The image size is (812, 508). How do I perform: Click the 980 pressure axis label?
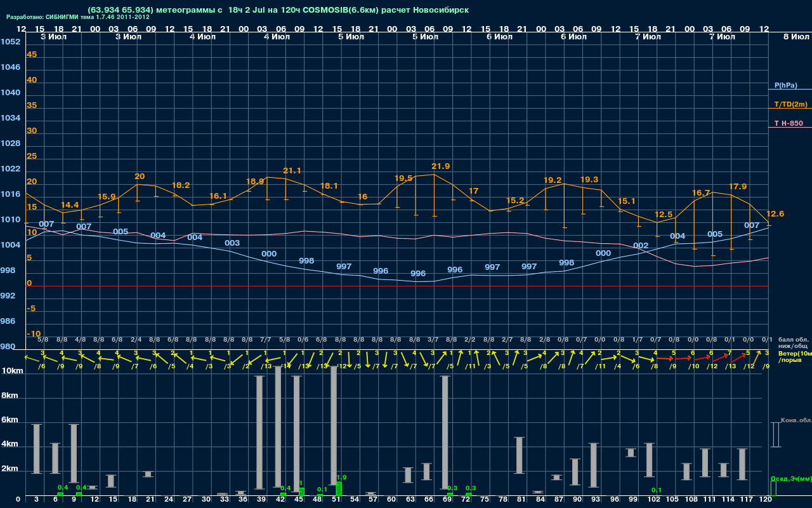[x=8, y=347]
